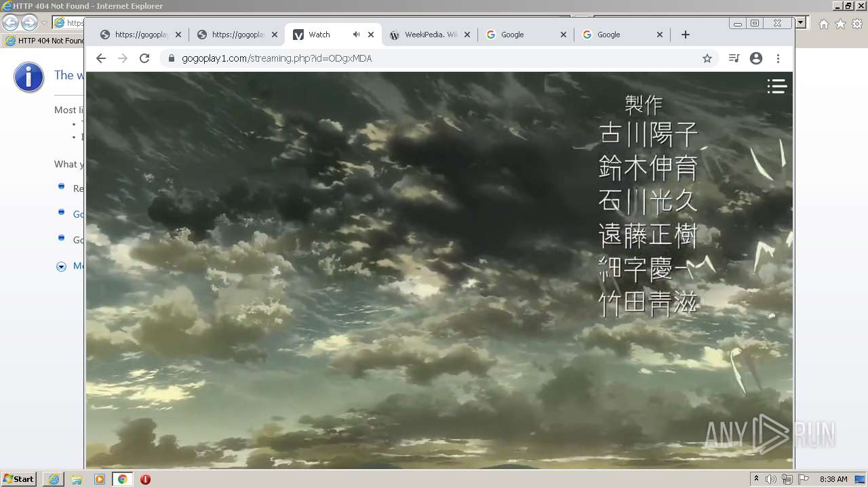This screenshot has width=868, height=488.
Task: Open Internet Explorer address bar dropdown arrow
Action: point(801,23)
